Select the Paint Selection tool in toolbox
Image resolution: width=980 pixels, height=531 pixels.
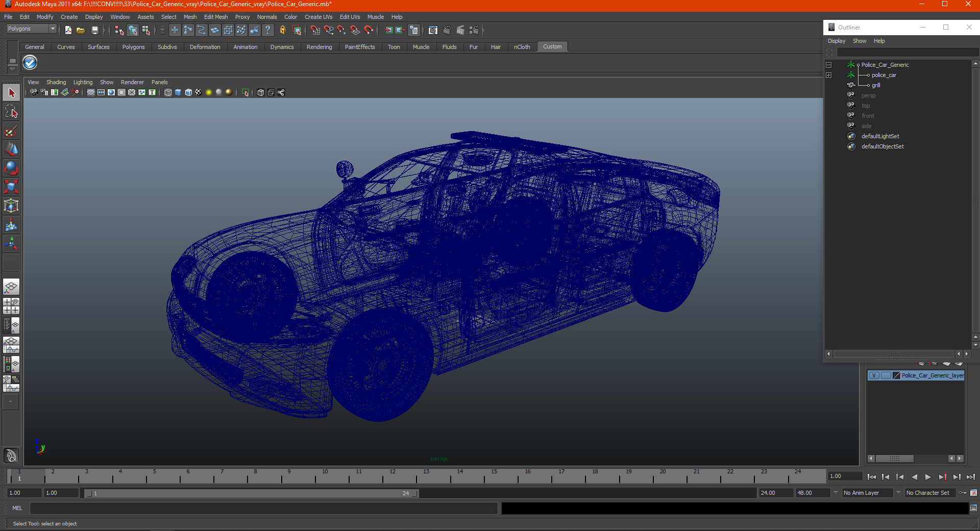click(x=11, y=131)
